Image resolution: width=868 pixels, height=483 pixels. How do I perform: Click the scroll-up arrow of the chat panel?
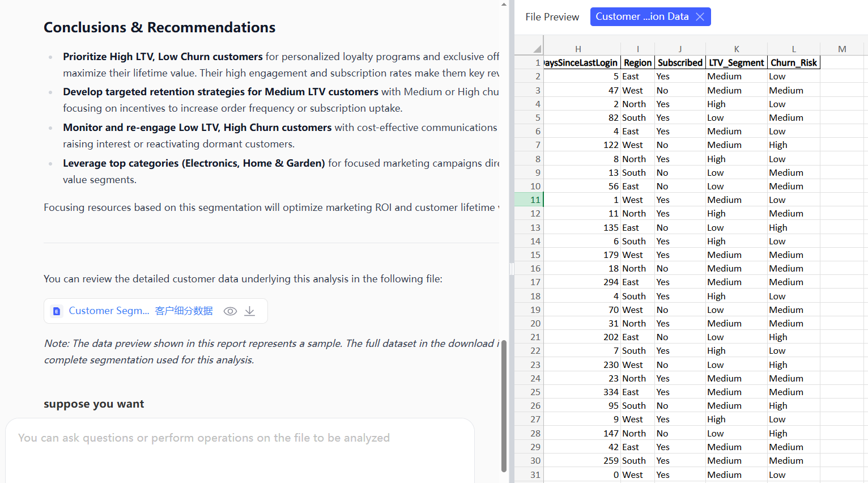(x=504, y=4)
